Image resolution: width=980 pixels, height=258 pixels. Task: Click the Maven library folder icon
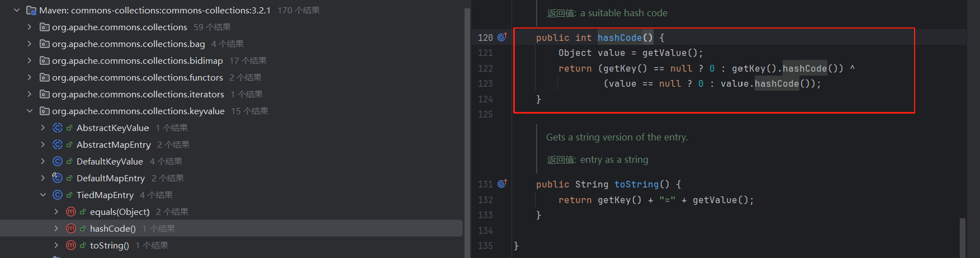tap(31, 10)
